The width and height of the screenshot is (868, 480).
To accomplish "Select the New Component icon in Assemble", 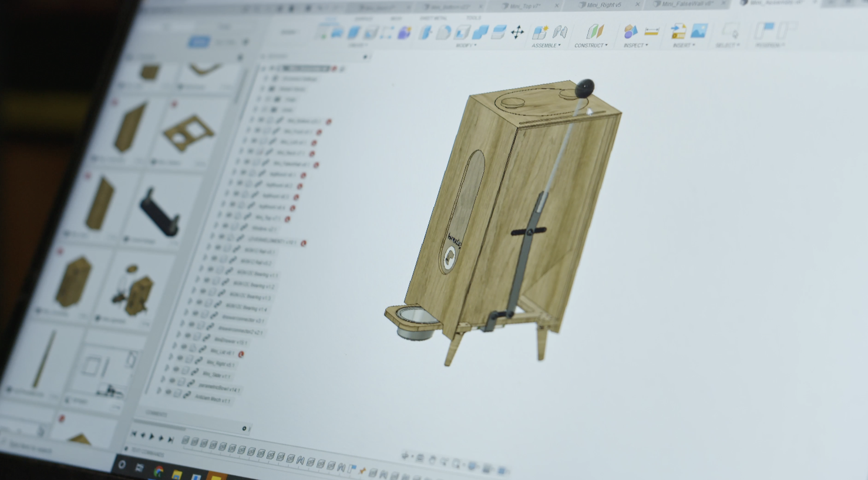I will point(540,32).
